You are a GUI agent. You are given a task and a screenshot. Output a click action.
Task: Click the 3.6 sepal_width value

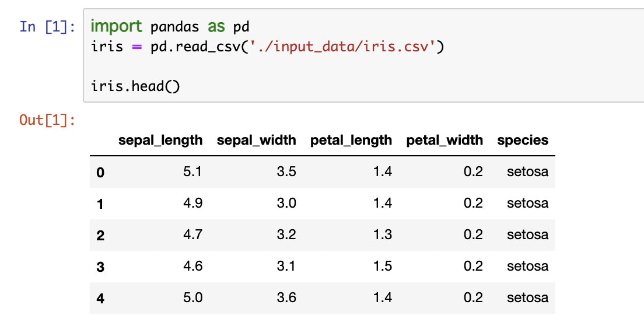[x=286, y=298]
